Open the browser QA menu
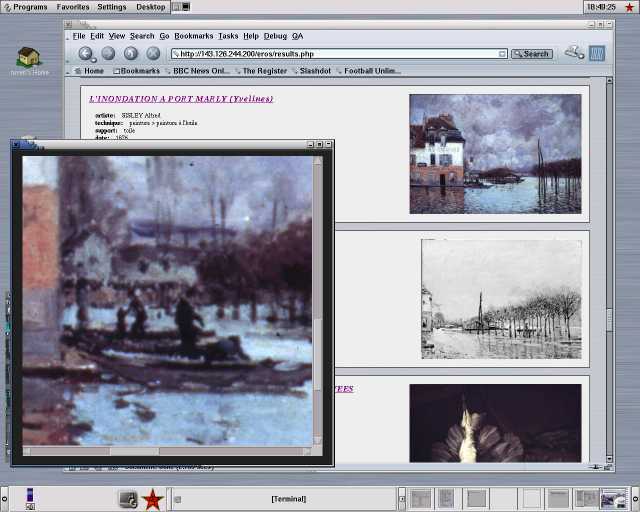640x512 pixels. click(x=298, y=36)
